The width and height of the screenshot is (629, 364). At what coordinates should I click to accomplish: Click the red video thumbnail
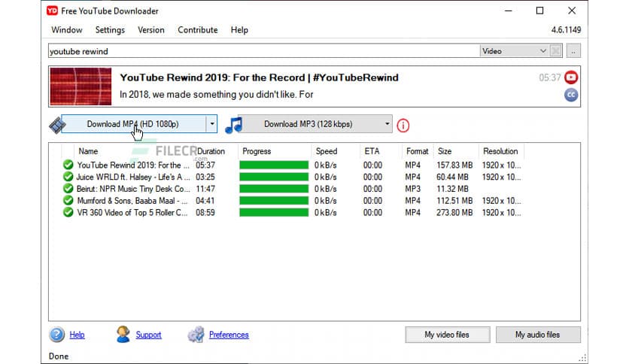click(x=81, y=86)
